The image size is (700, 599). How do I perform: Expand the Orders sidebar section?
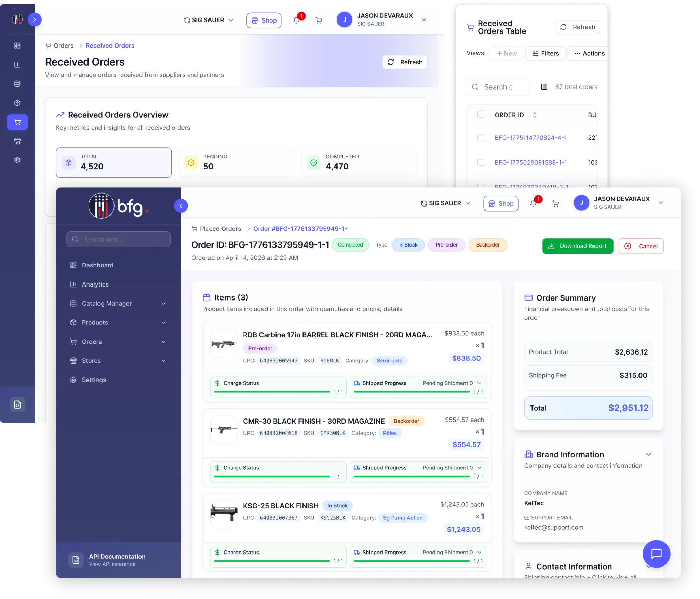pos(118,342)
